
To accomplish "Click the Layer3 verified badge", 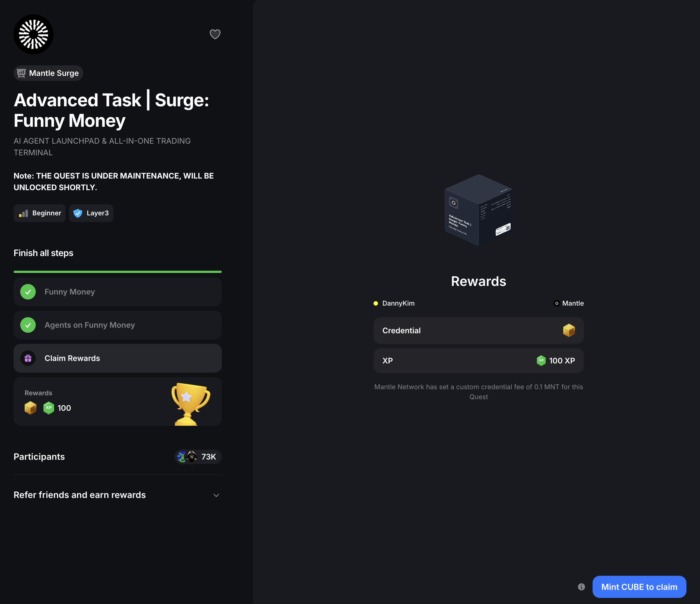I will (x=91, y=213).
